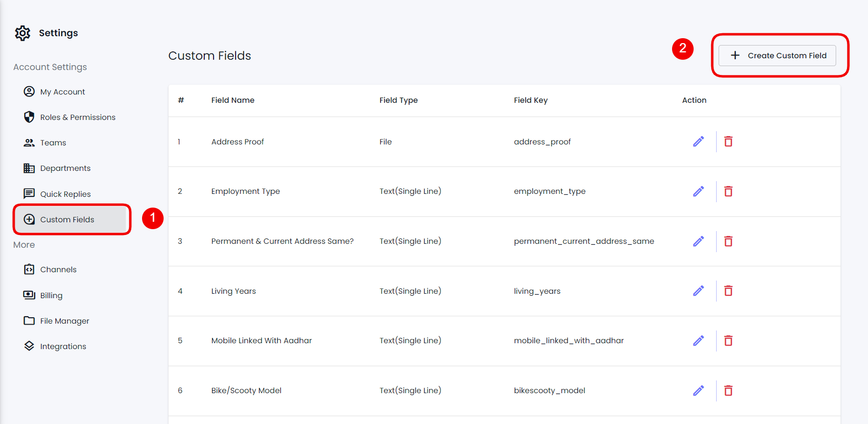The image size is (868, 424).
Task: Edit the Living Years field
Action: click(x=699, y=291)
